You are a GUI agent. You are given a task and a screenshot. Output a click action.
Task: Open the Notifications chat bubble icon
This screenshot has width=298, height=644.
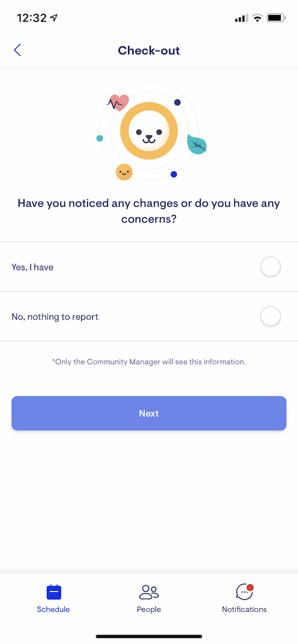coord(244,592)
